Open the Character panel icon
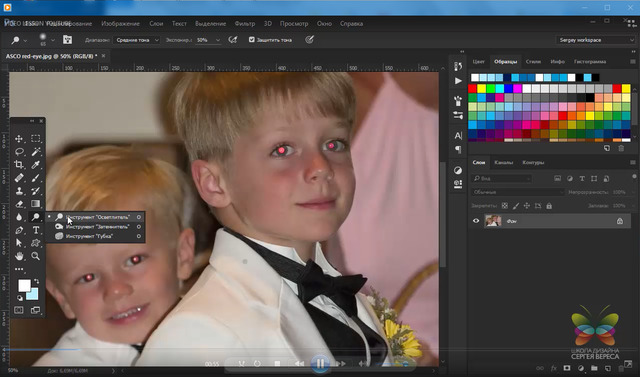The width and height of the screenshot is (640, 377). point(458,135)
